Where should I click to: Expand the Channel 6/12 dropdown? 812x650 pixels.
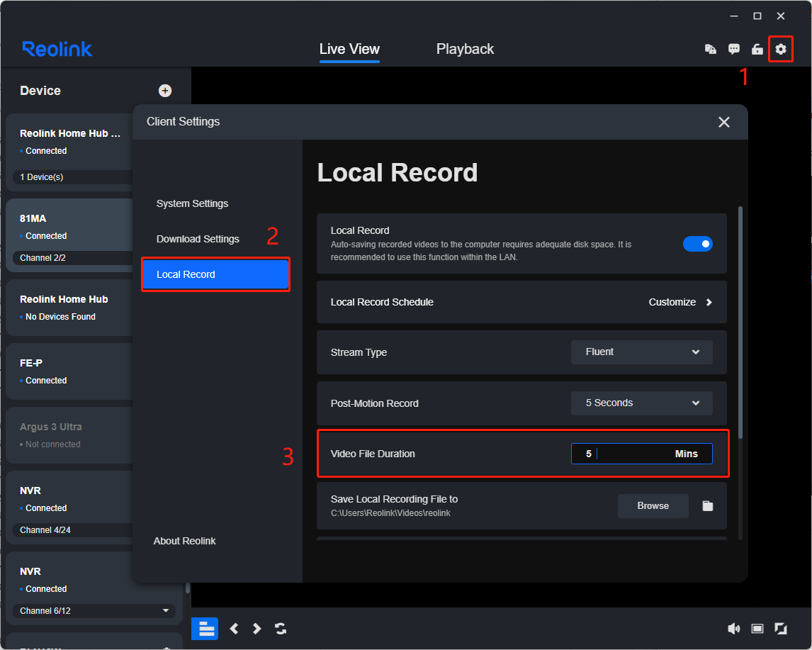(94, 611)
